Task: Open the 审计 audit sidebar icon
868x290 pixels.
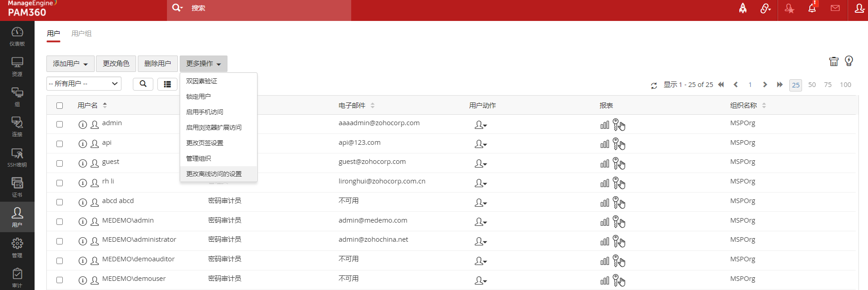Action: tap(17, 278)
